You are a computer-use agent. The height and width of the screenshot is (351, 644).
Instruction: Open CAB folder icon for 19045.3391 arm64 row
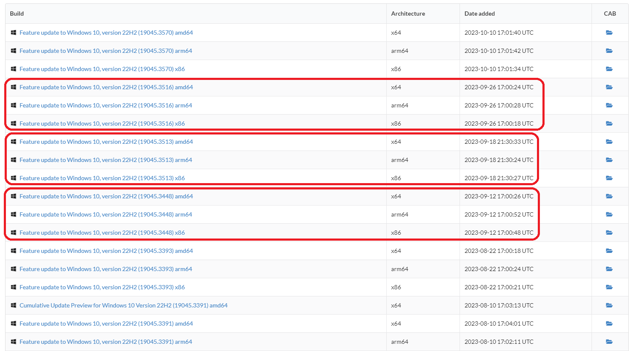point(609,342)
